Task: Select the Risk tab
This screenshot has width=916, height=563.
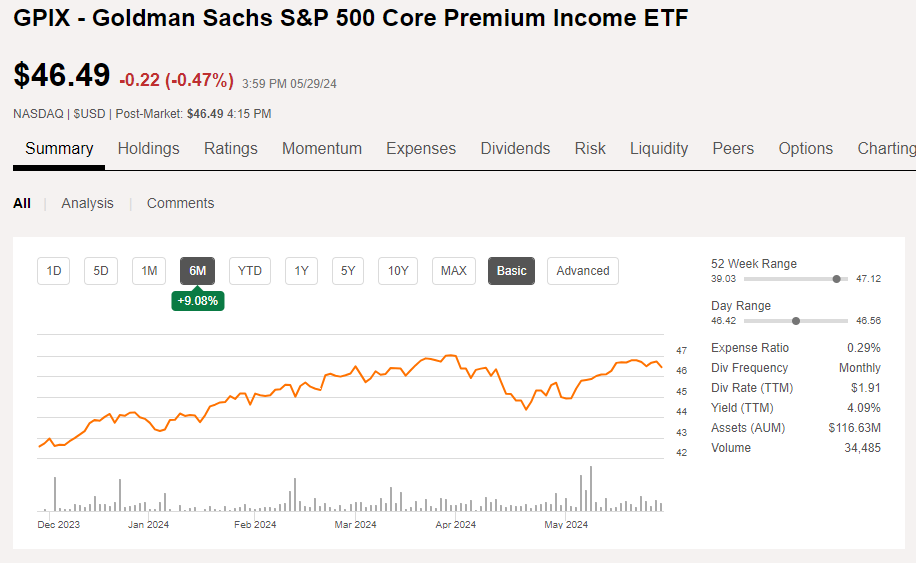Action: (x=590, y=148)
